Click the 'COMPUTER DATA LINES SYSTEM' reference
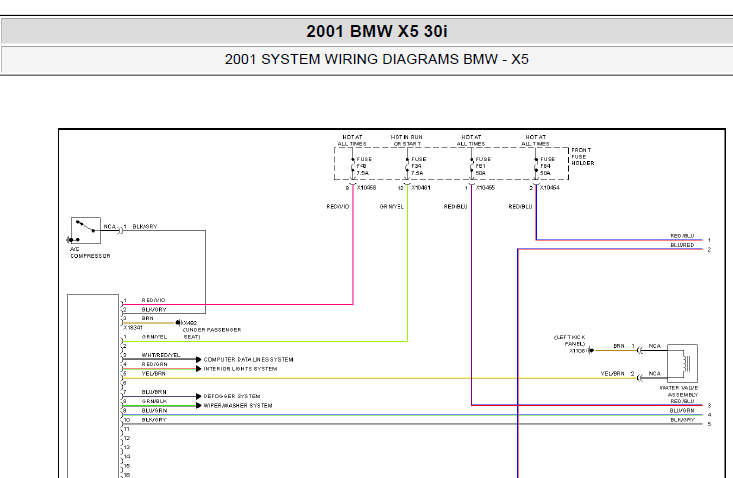Screen dimensions: 733x478 (249, 360)
